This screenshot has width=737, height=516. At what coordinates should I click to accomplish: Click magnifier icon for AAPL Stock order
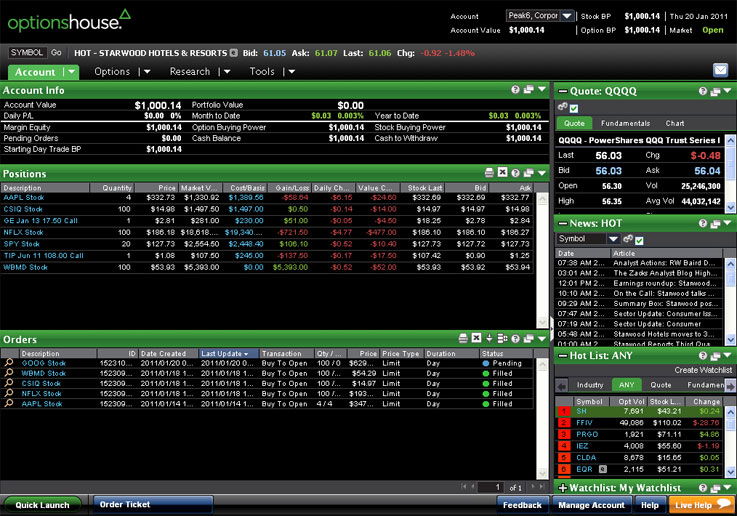9,403
